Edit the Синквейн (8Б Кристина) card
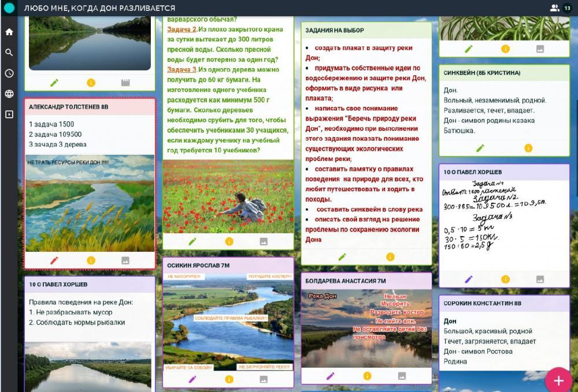Screen dimensions: 578x392 click(x=480, y=148)
